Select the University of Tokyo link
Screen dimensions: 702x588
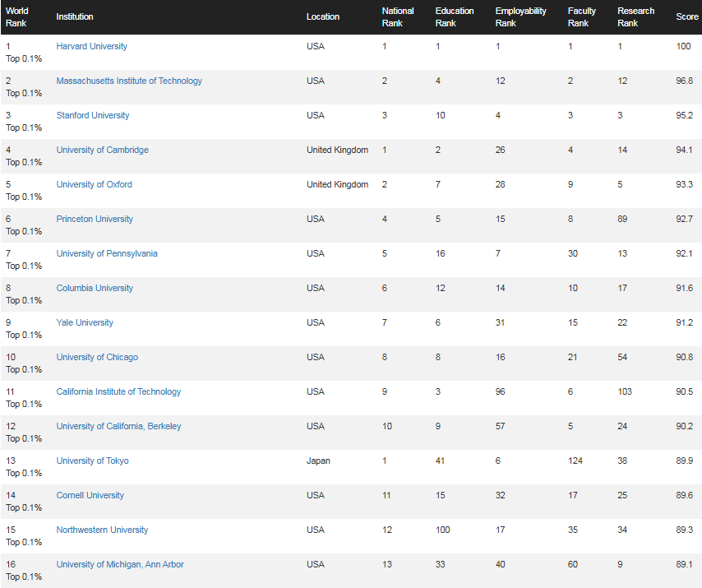pyautogui.click(x=92, y=461)
